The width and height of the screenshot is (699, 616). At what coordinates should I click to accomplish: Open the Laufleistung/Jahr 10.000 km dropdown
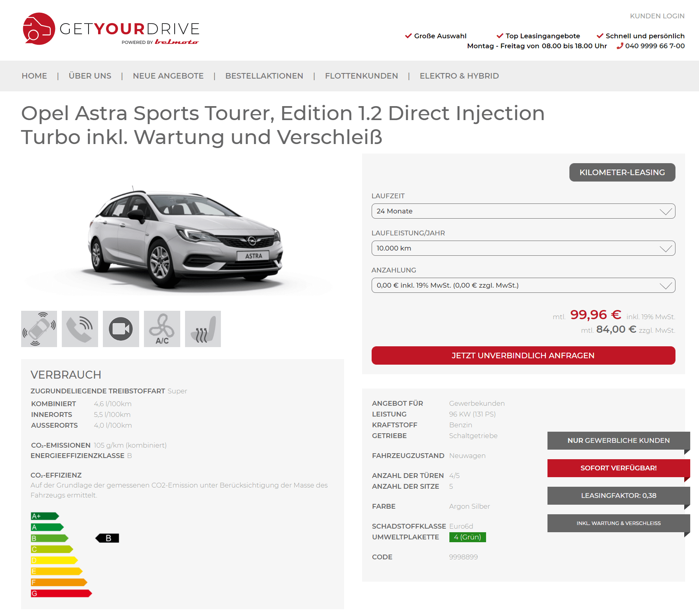pos(523,248)
